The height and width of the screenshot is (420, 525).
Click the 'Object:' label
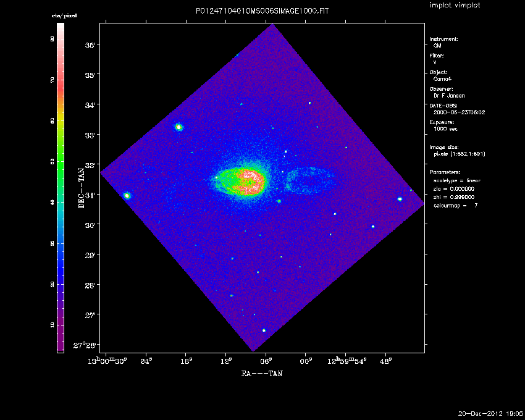439,72
